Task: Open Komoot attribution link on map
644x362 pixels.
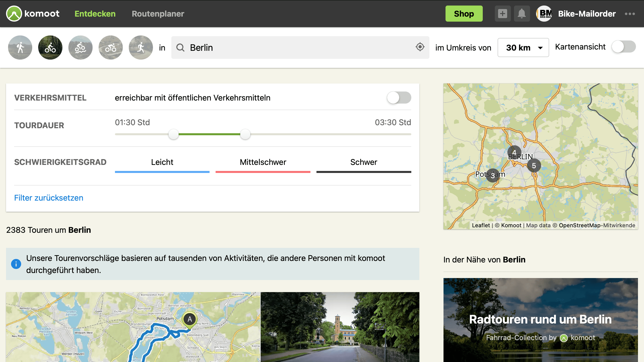Action: (511, 225)
